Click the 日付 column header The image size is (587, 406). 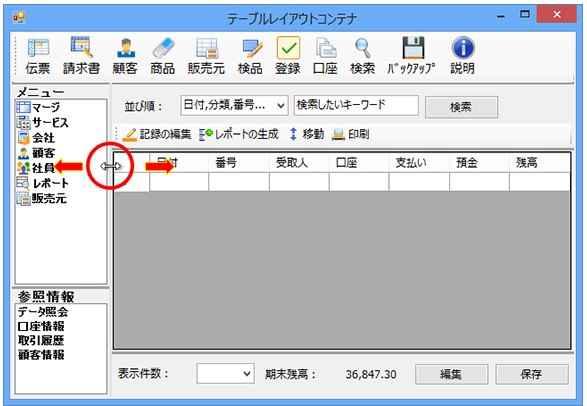coord(179,163)
